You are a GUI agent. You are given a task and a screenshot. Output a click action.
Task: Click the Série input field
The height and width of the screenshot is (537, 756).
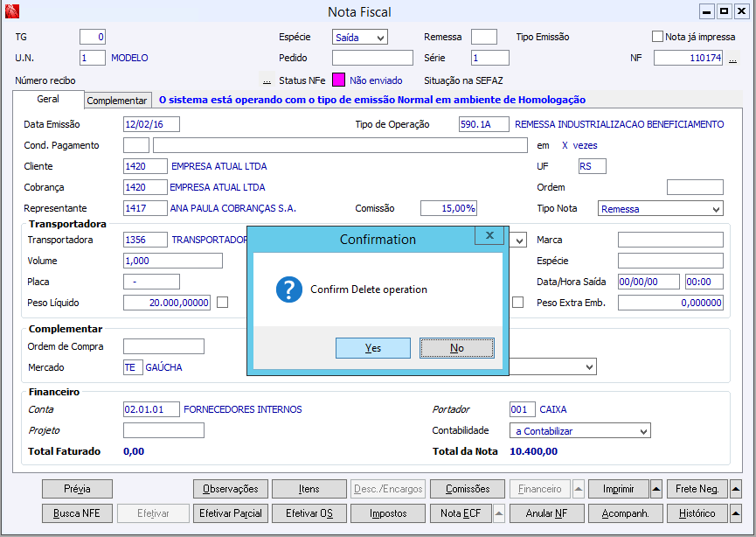tap(489, 58)
